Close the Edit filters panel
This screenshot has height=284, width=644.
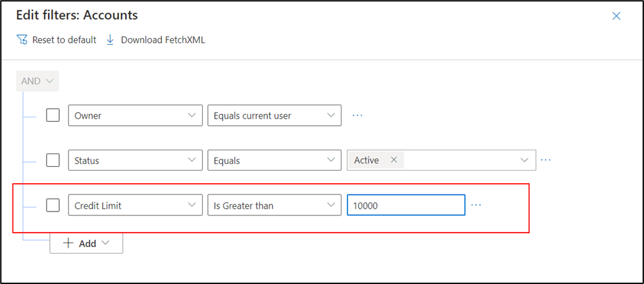(x=616, y=16)
